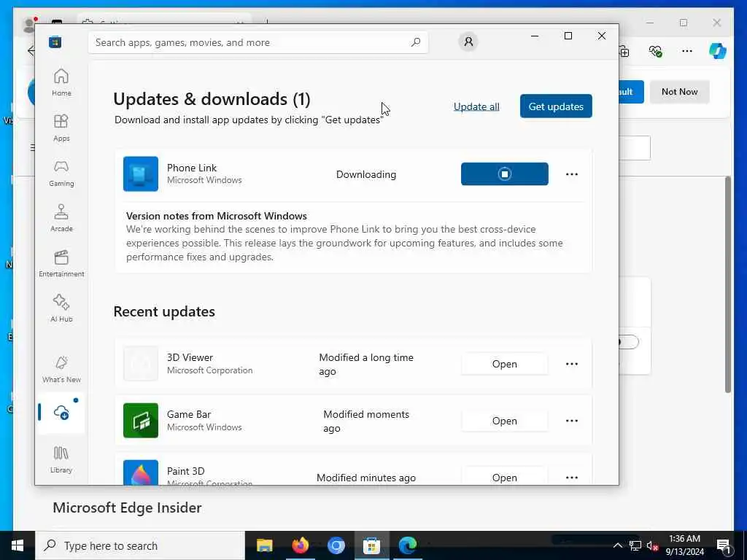Click the taskbar search box
The image size is (747, 560).
pos(140,545)
